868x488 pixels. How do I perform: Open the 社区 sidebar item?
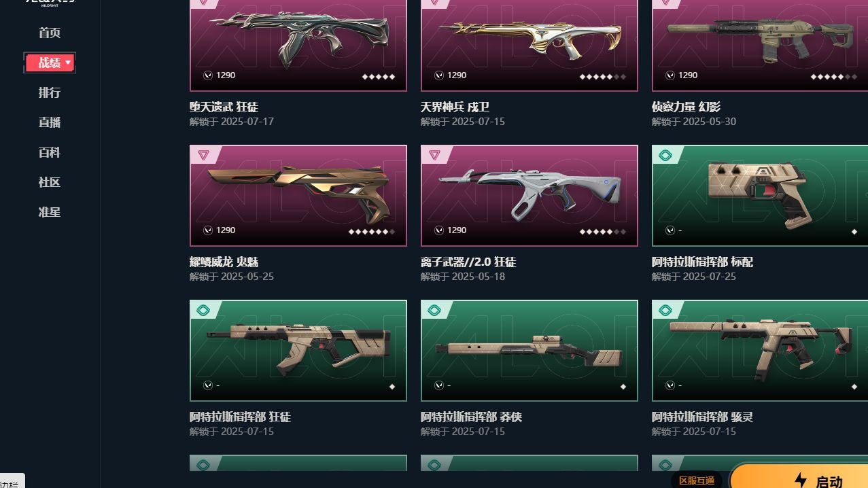(x=50, y=182)
